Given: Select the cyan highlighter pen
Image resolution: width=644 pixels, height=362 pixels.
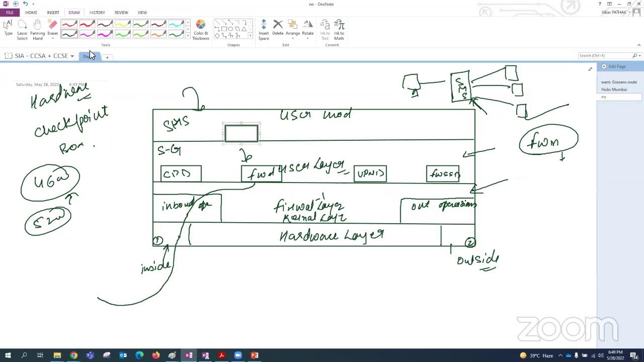Looking at the screenshot, I should 176,24.
